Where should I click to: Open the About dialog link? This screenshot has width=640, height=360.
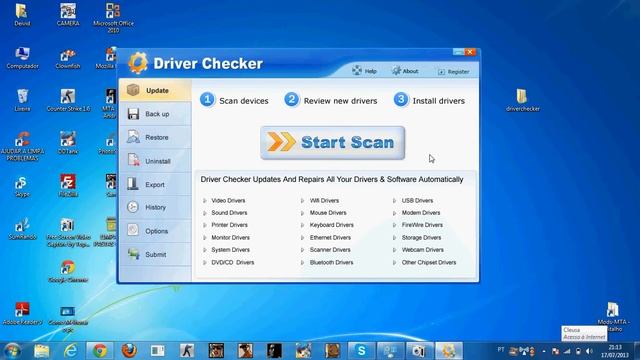[x=405, y=71]
